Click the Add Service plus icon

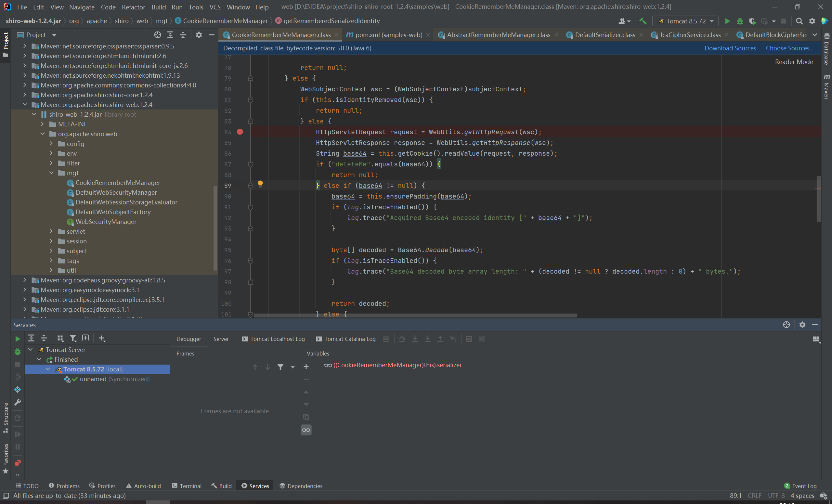[102, 338]
